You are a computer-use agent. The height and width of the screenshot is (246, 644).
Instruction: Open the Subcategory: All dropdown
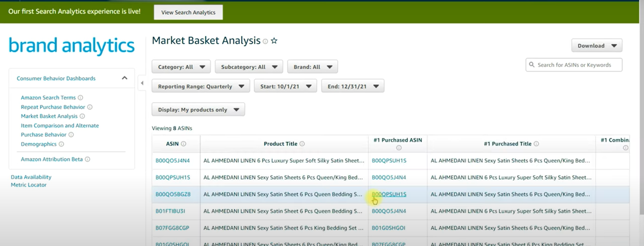(249, 67)
